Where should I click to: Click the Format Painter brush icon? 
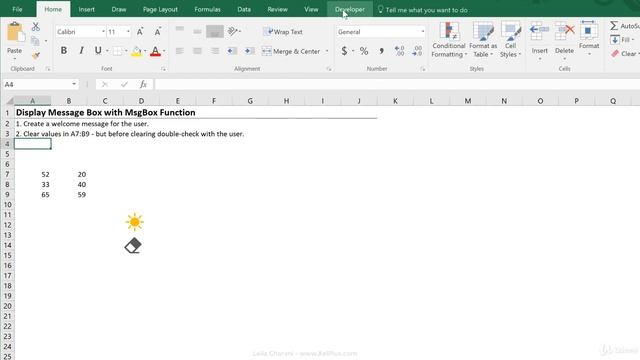coord(36,55)
